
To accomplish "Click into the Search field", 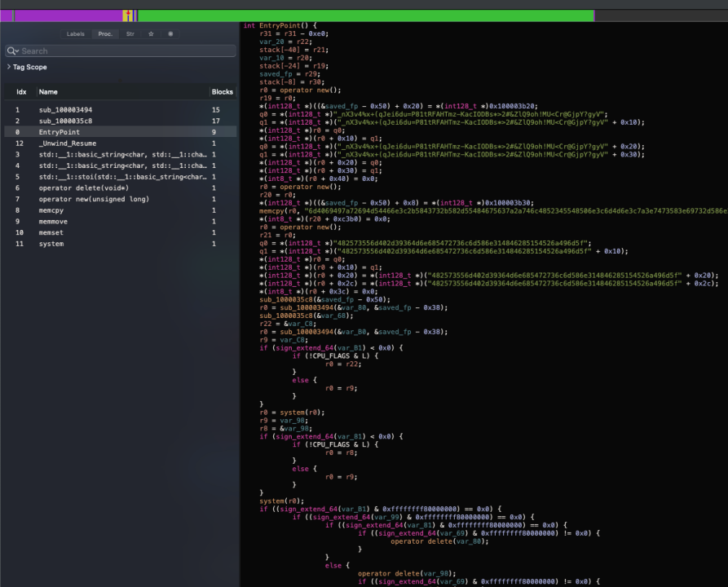I will coord(121,51).
